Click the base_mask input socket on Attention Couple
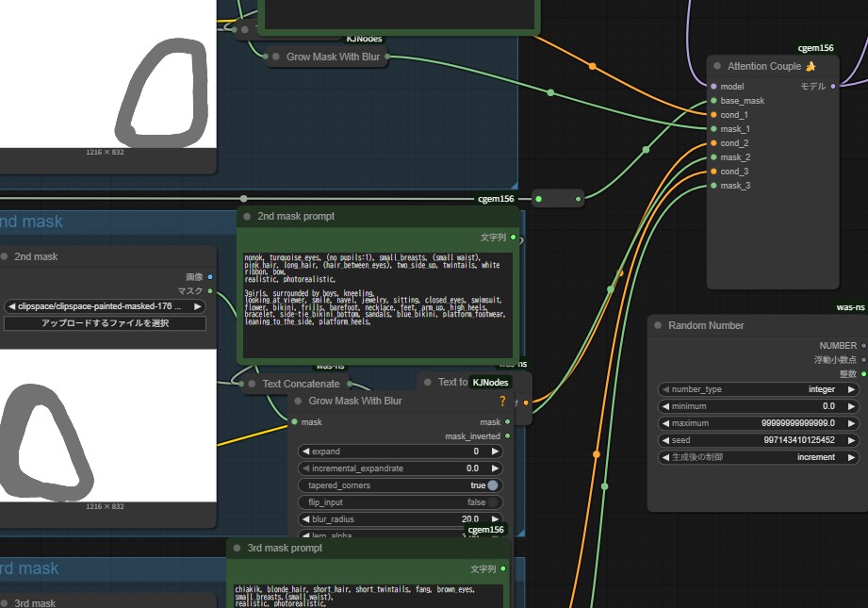 (713, 101)
